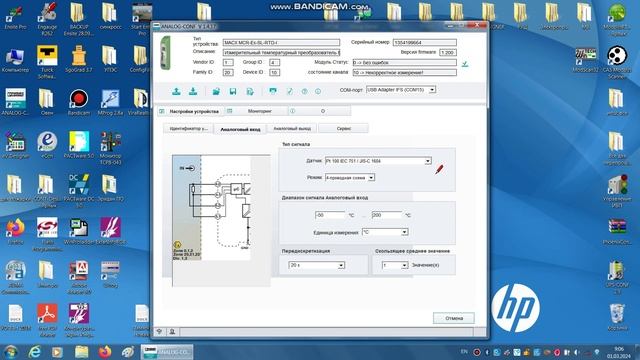
Task: Switch to the Сервис sub-tab
Action: (x=343, y=129)
